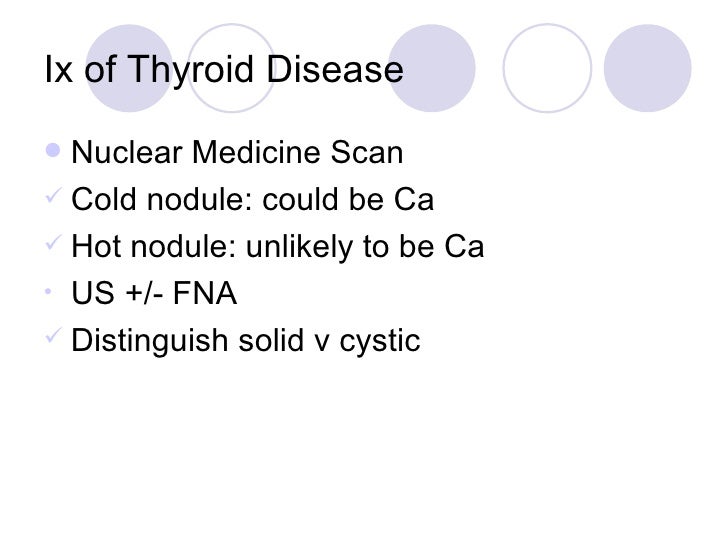728x546 pixels.
Task: Click the Distinguish solid v cystic text
Action: click(246, 340)
